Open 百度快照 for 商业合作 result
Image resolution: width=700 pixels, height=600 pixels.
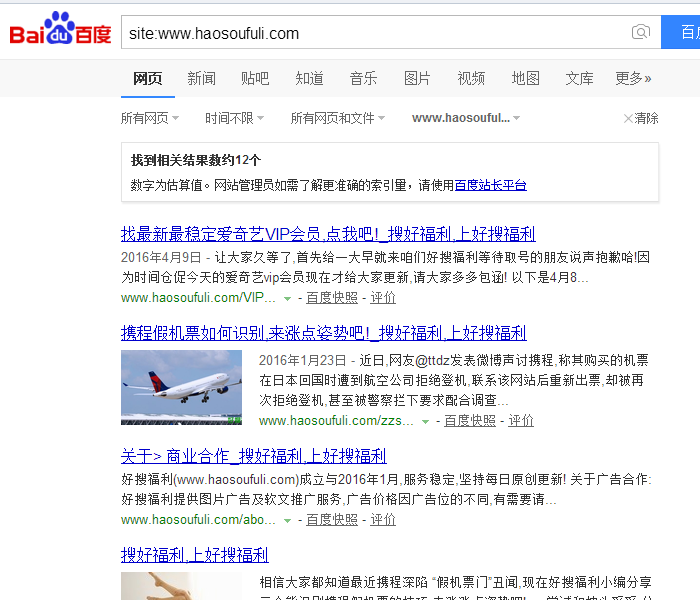(332, 520)
